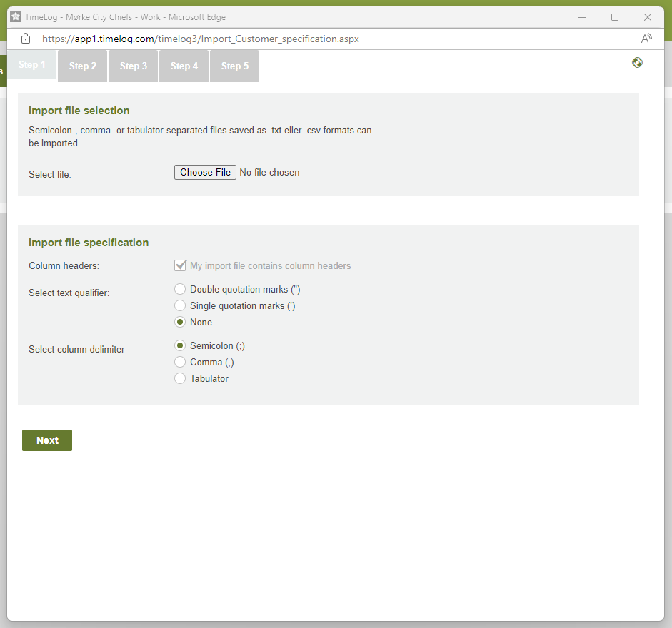
Task: Select Double quotation marks text qualifier
Action: coord(180,290)
